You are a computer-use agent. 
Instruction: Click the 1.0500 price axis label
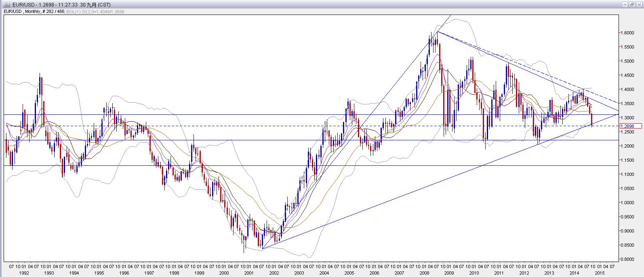pos(627,189)
